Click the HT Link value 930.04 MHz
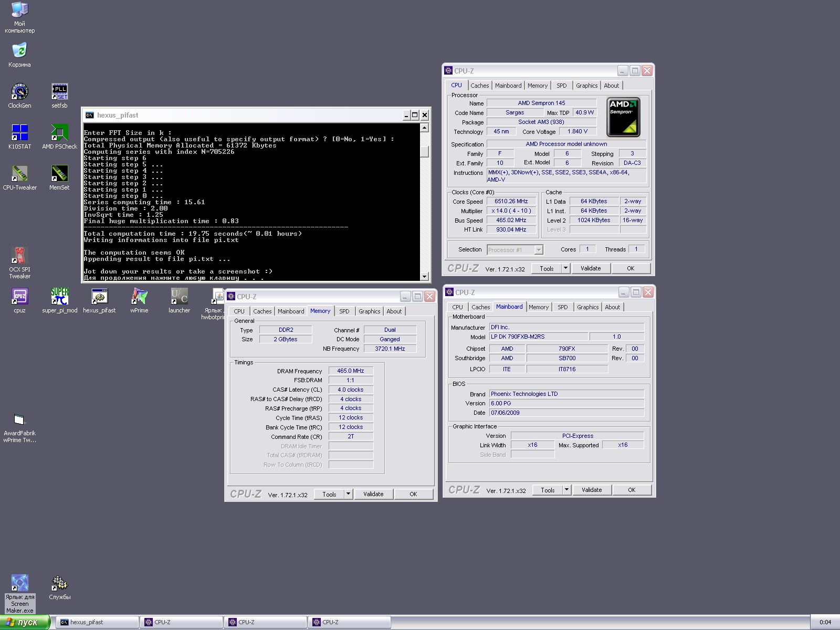Screen dimensions: 840x630 [x=511, y=229]
